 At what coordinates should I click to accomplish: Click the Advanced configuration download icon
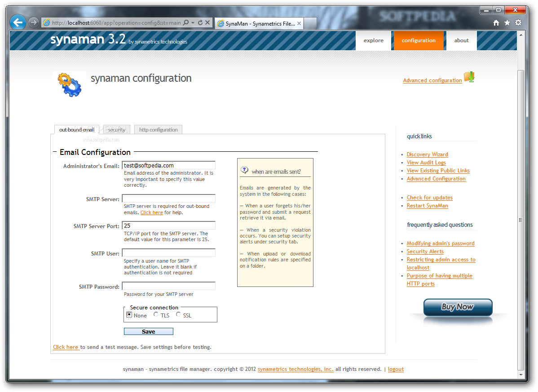click(x=469, y=77)
